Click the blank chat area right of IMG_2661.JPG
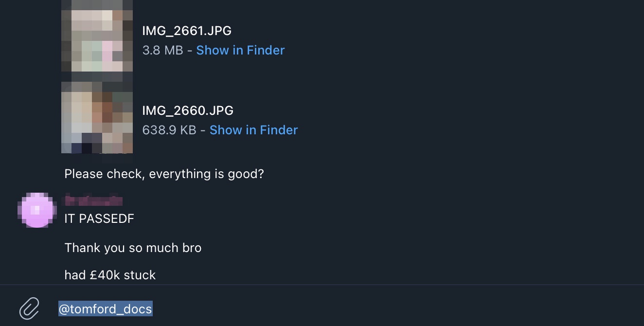 (438, 39)
